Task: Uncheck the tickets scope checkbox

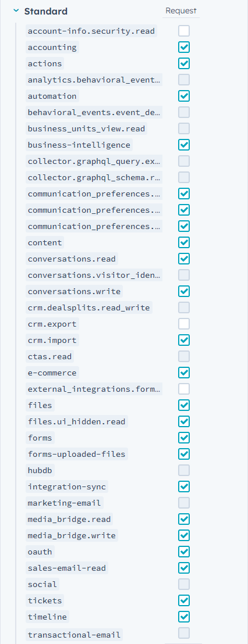Action: [184, 600]
